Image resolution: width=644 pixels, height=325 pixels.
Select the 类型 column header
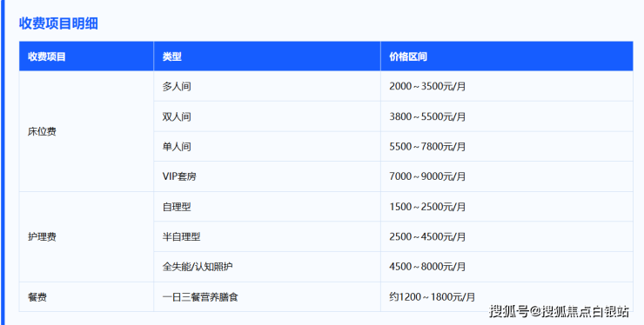pyautogui.click(x=267, y=56)
